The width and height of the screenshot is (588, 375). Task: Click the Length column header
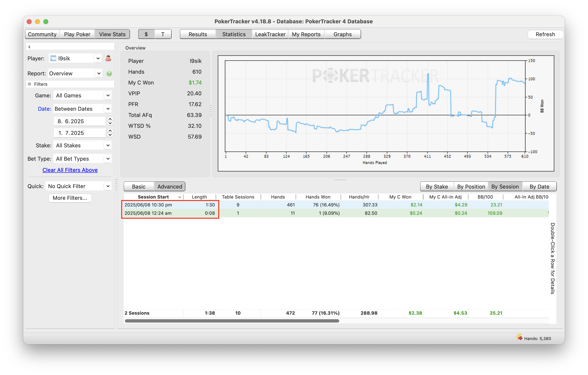pyautogui.click(x=199, y=197)
